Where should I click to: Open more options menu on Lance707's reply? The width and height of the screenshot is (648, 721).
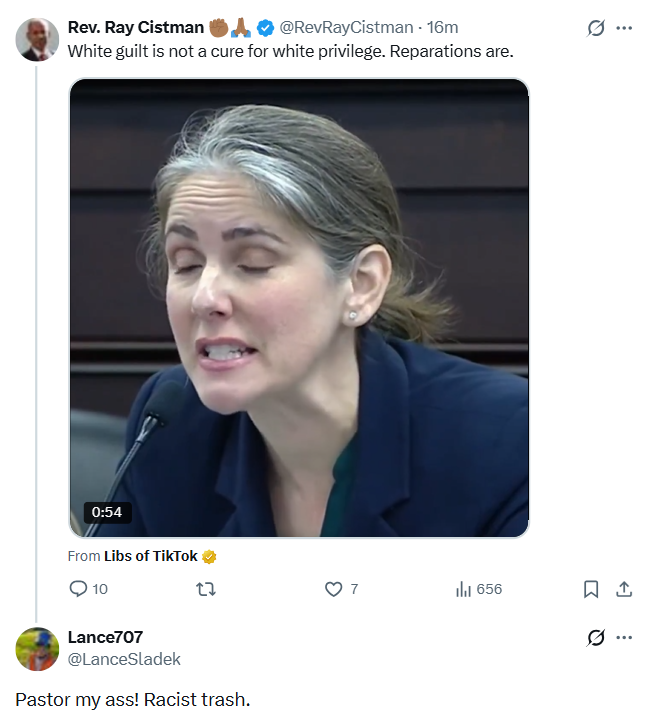coord(624,637)
